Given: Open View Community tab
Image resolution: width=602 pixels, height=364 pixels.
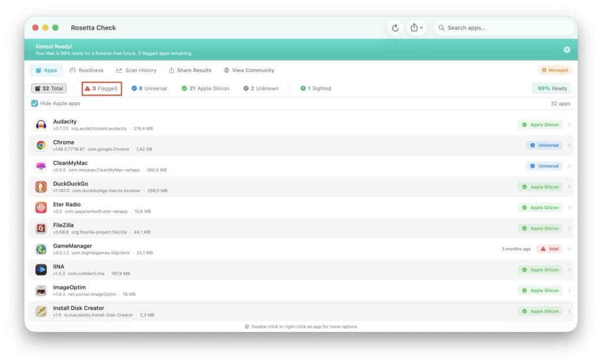Looking at the screenshot, I should [249, 70].
